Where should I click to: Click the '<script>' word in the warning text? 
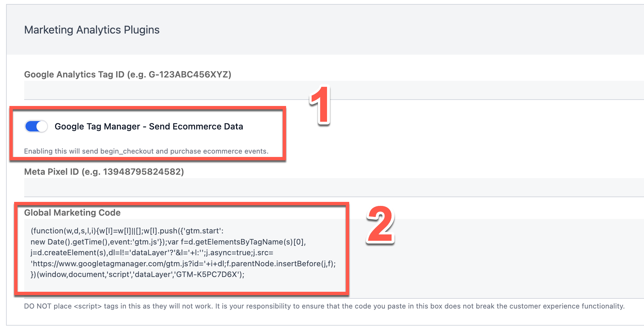tap(88, 306)
